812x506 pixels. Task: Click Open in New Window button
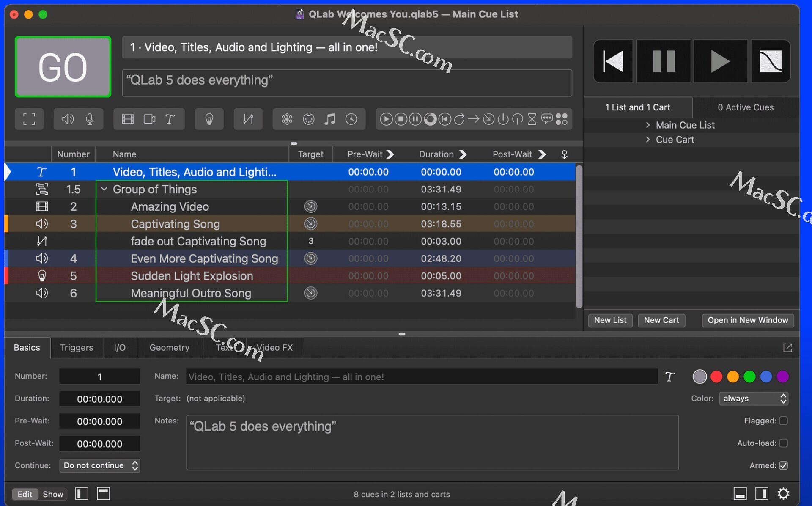click(x=748, y=320)
